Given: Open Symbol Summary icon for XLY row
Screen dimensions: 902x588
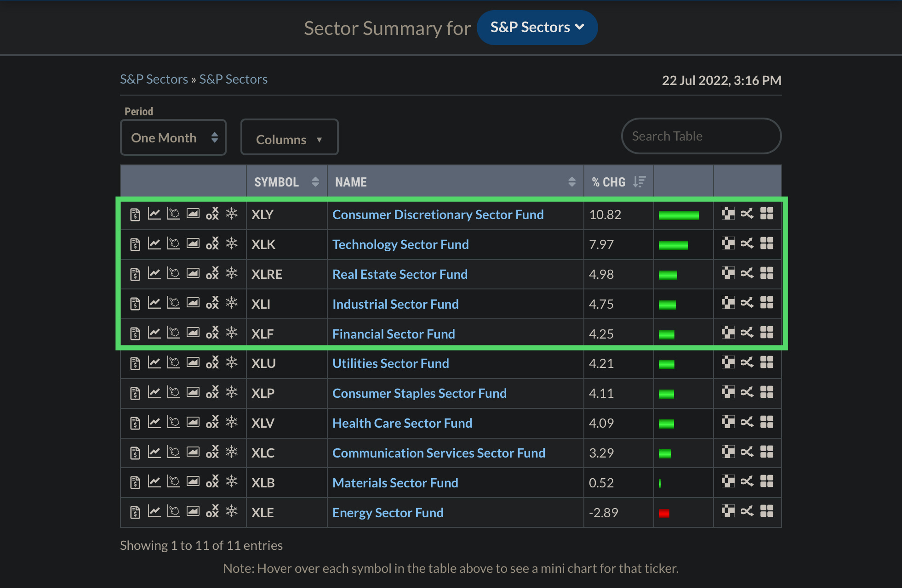Looking at the screenshot, I should click(x=135, y=215).
